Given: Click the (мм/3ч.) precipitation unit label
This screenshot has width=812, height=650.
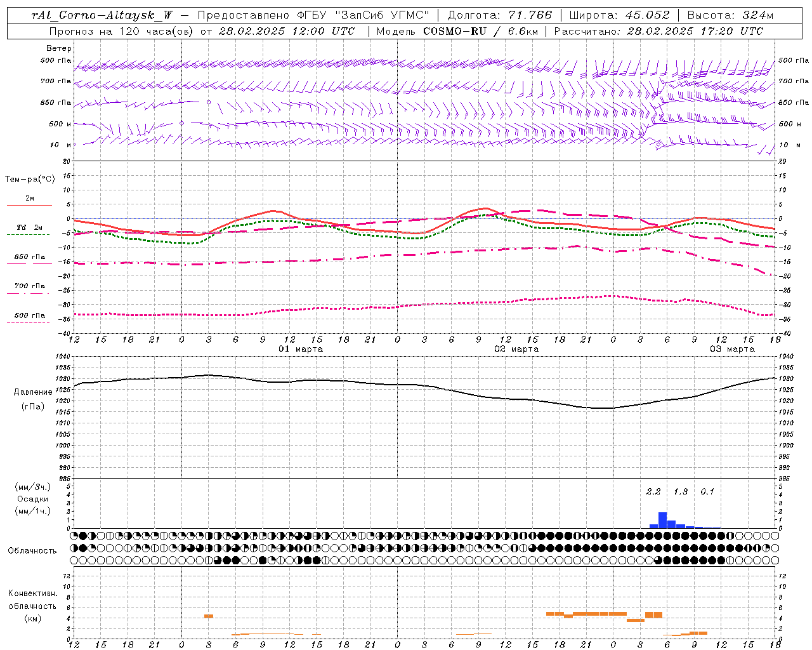Looking at the screenshot, I should click(x=33, y=487).
